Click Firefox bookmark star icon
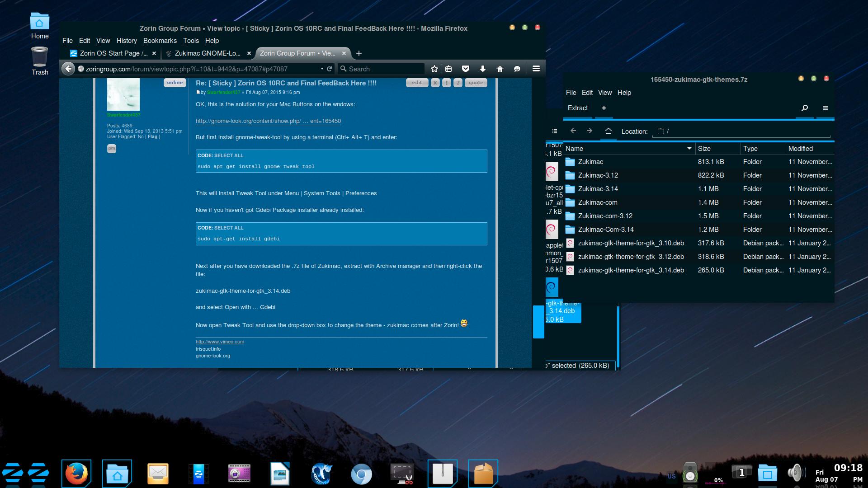This screenshot has width=868, height=488. tap(434, 69)
